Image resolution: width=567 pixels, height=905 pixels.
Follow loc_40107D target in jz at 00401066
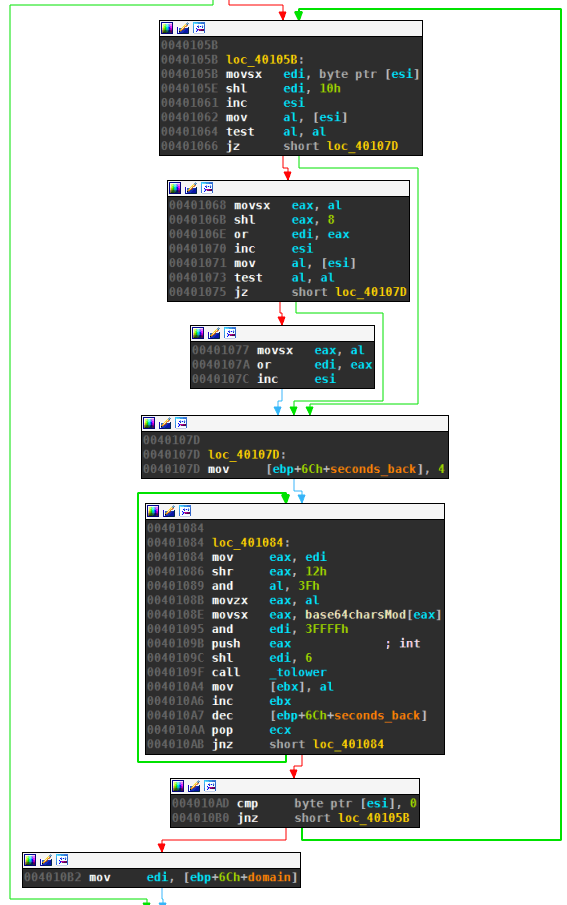pyautogui.click(x=363, y=146)
